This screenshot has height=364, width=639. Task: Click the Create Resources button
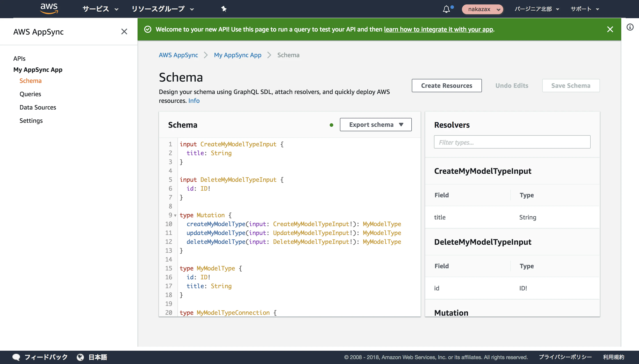point(447,86)
